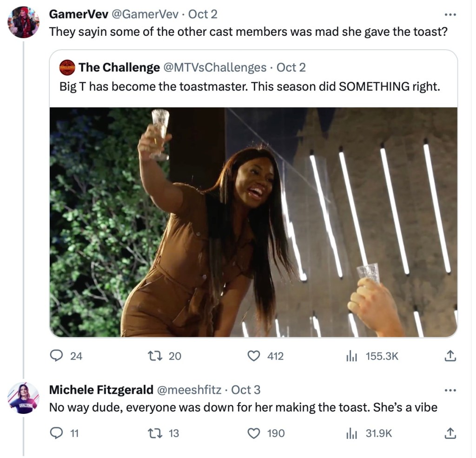Open Michele Fitzgerald's profile picture
476x458 pixels.
pyautogui.click(x=23, y=398)
